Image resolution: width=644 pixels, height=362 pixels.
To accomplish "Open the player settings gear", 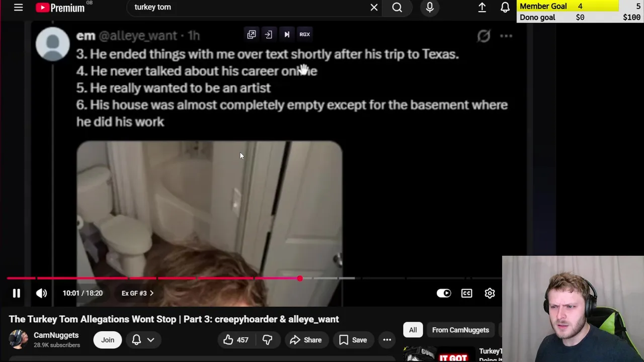I will pyautogui.click(x=490, y=293).
